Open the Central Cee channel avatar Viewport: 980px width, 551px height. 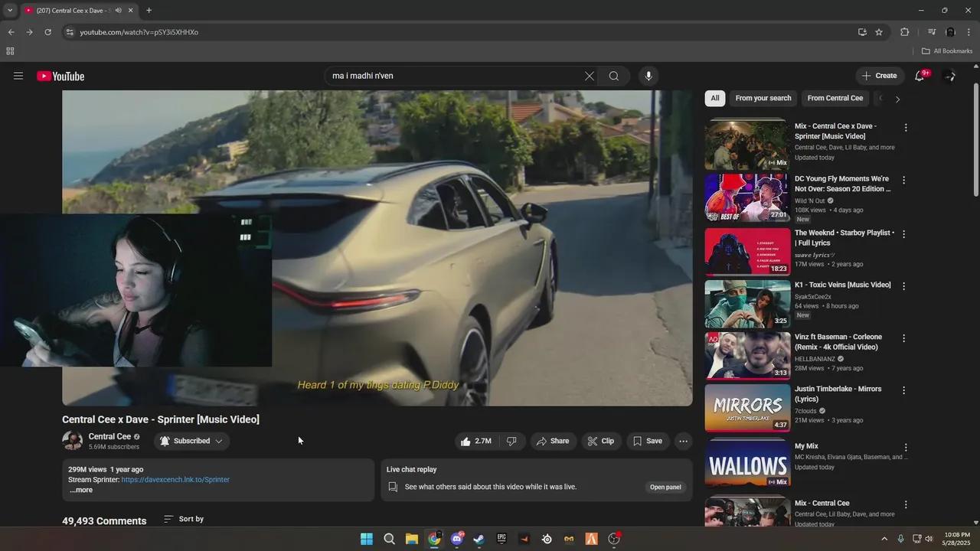coord(72,441)
